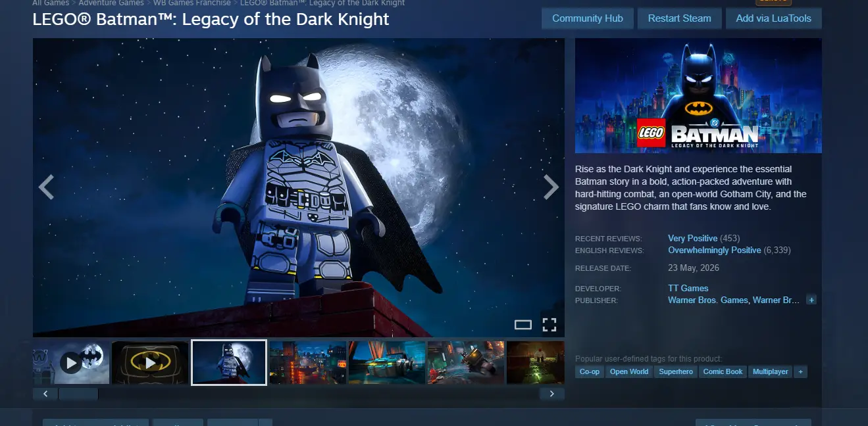
Task: Click Add via LuaTools
Action: [x=774, y=18]
